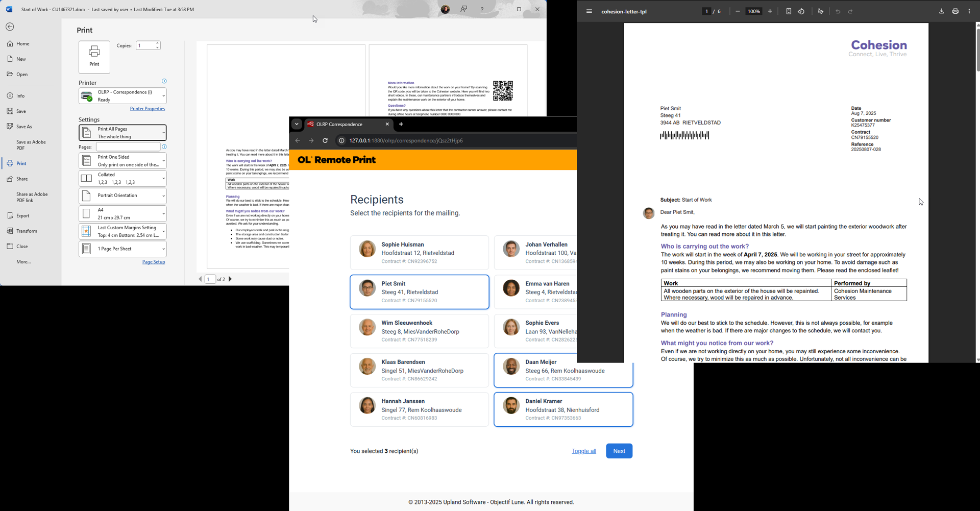980x511 pixels.
Task: Open Export in the Word sidebar
Action: point(22,216)
